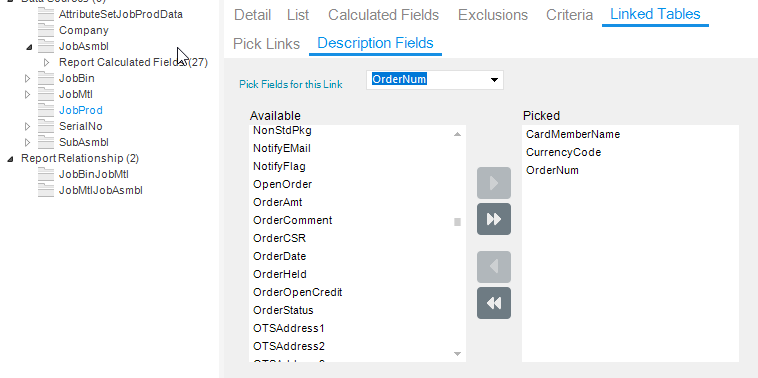Select OrderComment in Available list
Image resolution: width=758 pixels, height=378 pixels.
[x=292, y=220]
